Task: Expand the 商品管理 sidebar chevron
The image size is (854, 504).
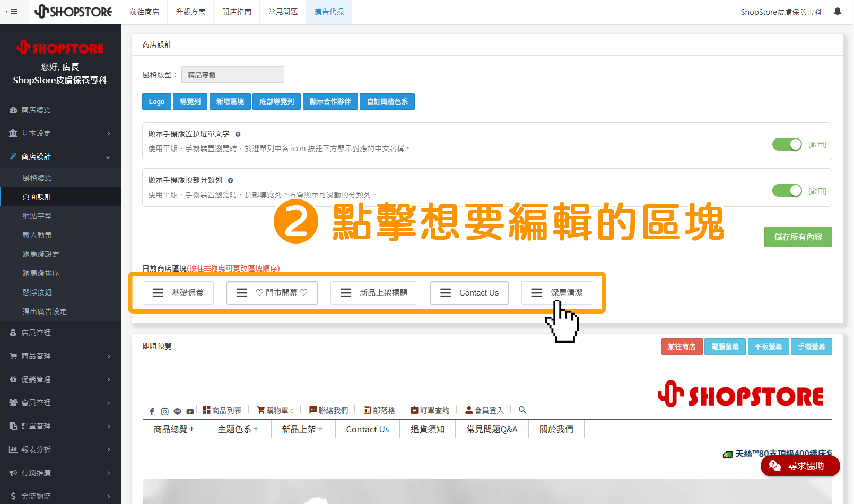Action: (108, 356)
